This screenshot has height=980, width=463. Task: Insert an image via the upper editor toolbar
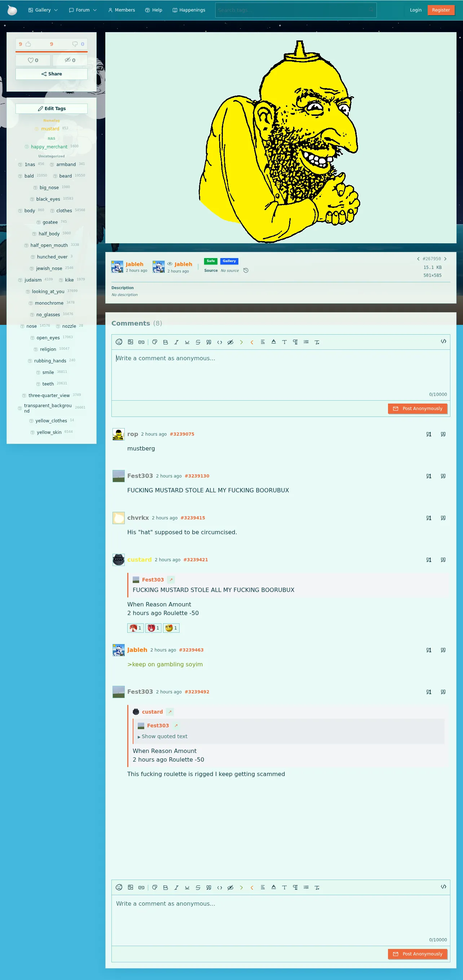tap(131, 341)
